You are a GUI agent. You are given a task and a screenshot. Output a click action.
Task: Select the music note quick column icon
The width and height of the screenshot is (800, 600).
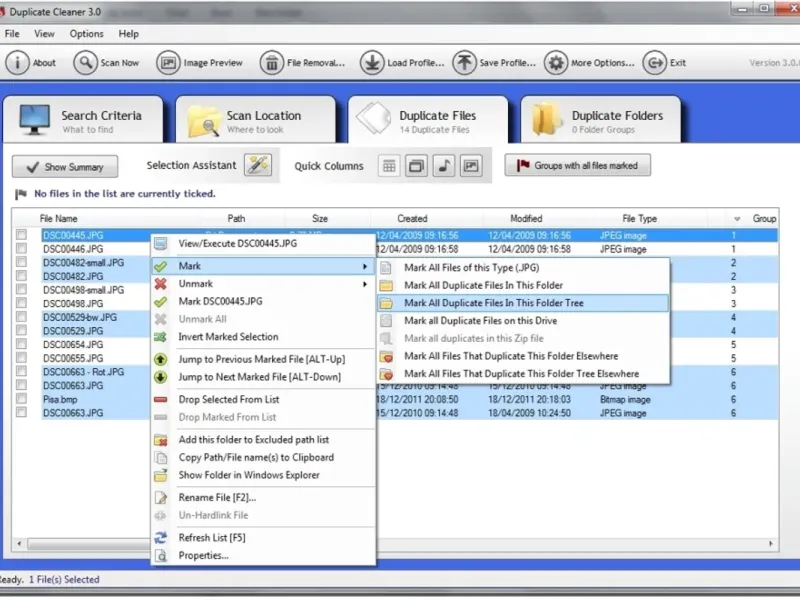(443, 166)
